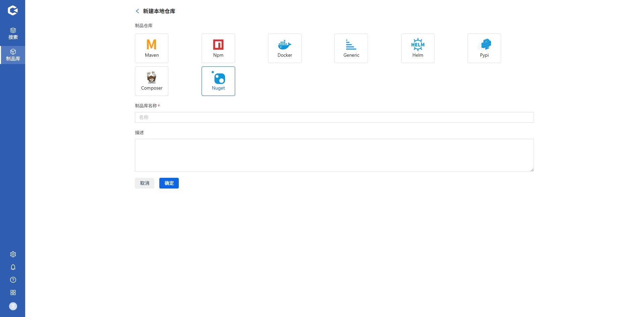Open help question mark icon
The width and height of the screenshot is (644, 317).
pos(13,280)
